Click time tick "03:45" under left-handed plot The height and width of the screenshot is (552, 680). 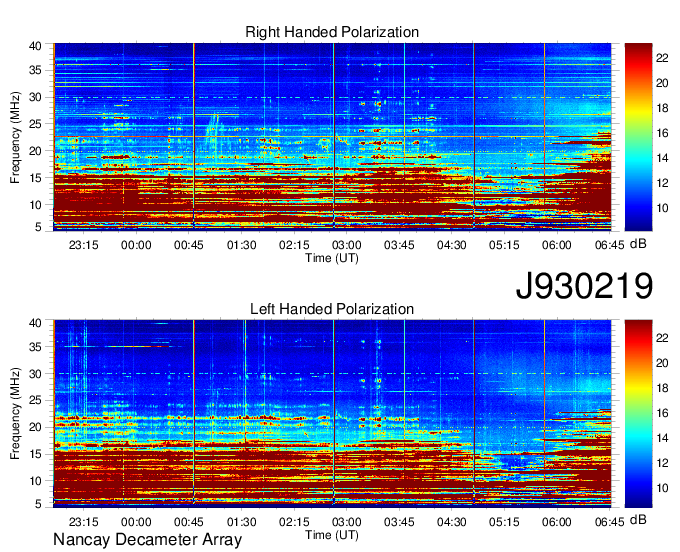click(399, 522)
